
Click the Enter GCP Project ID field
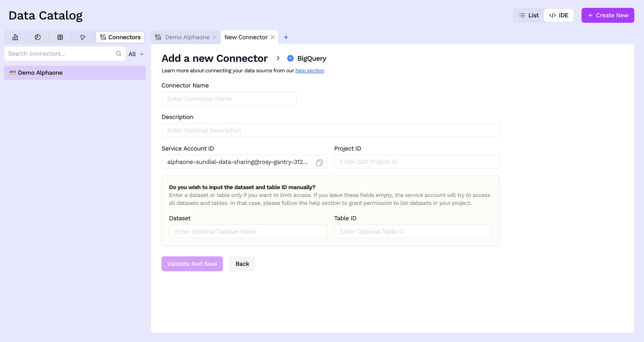pos(417,162)
